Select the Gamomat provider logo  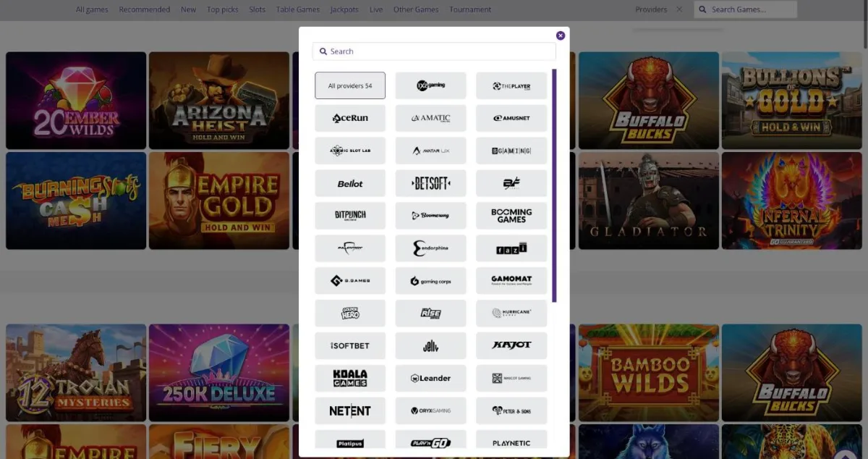pyautogui.click(x=511, y=281)
